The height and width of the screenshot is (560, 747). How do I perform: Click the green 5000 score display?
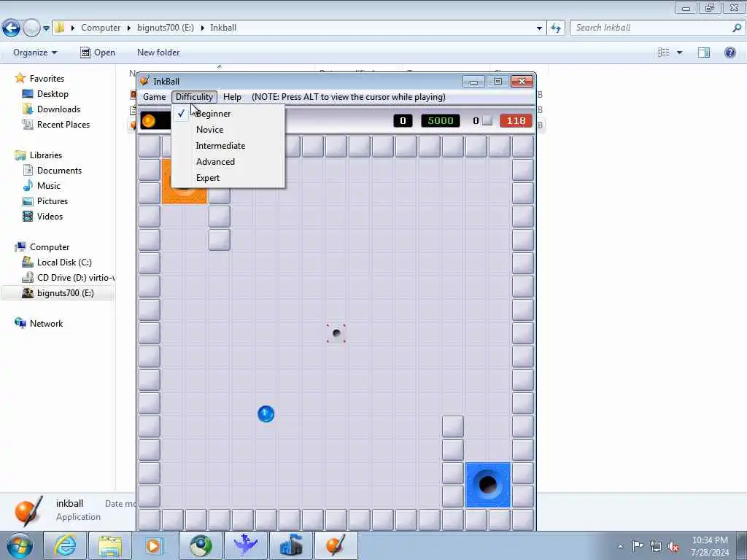440,120
